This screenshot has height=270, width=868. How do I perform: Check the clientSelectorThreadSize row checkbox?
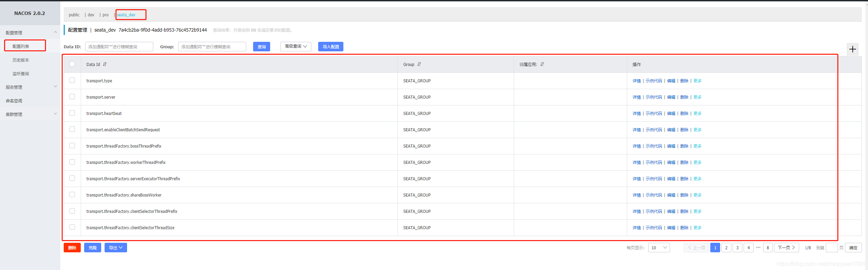pos(72,227)
